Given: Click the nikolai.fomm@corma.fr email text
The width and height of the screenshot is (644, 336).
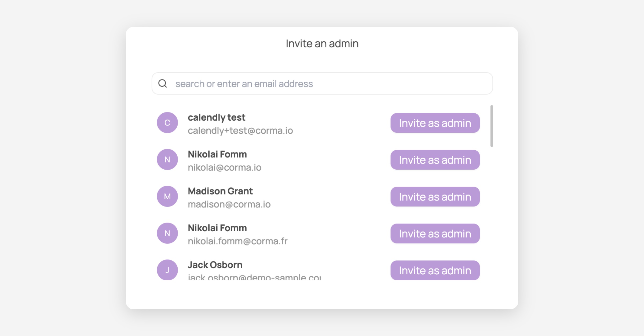Looking at the screenshot, I should [x=237, y=241].
